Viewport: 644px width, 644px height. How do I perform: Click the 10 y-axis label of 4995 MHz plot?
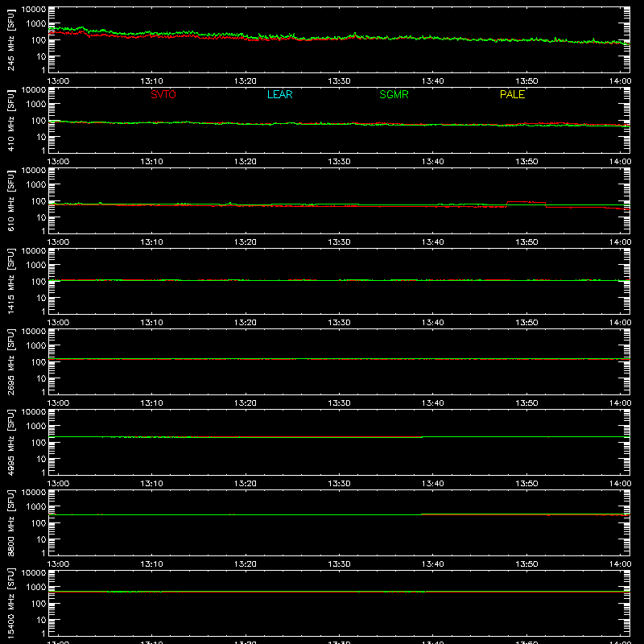pyautogui.click(x=41, y=459)
